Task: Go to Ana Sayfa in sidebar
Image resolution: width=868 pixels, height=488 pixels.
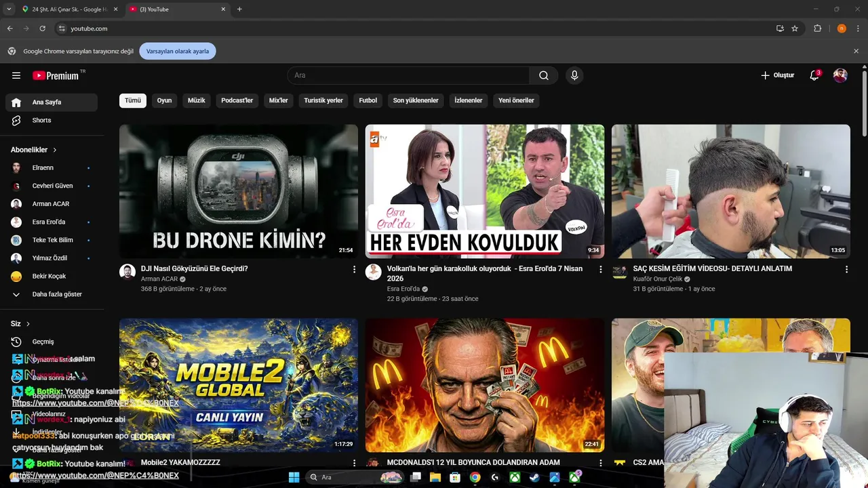Action: [52, 102]
